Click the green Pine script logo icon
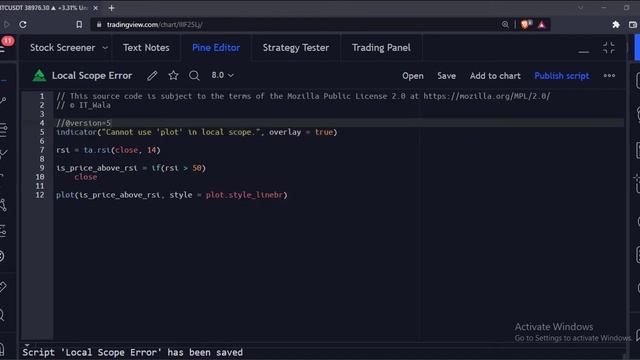 (x=39, y=76)
